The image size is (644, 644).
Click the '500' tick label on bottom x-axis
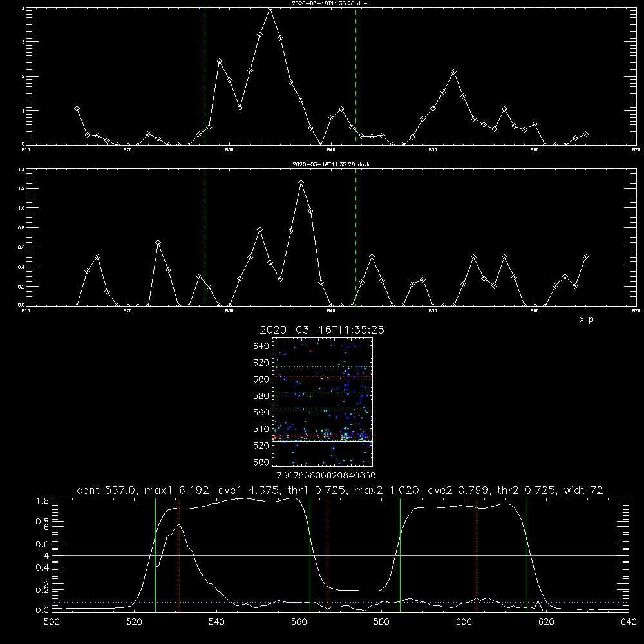[52, 622]
